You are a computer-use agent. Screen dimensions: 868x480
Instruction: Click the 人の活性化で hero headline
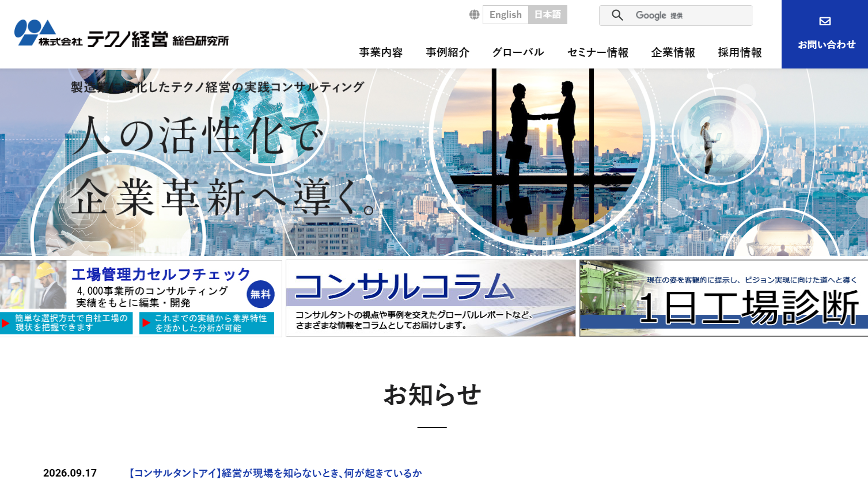tap(198, 136)
